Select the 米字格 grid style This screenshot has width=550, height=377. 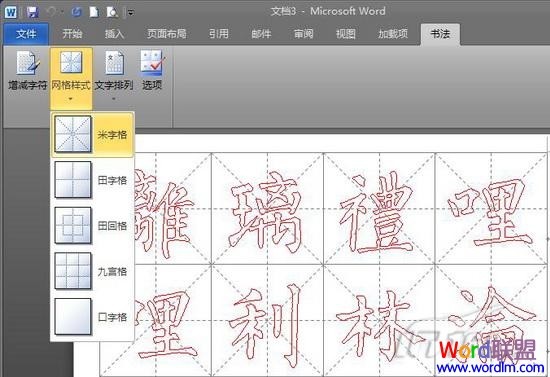[93, 134]
